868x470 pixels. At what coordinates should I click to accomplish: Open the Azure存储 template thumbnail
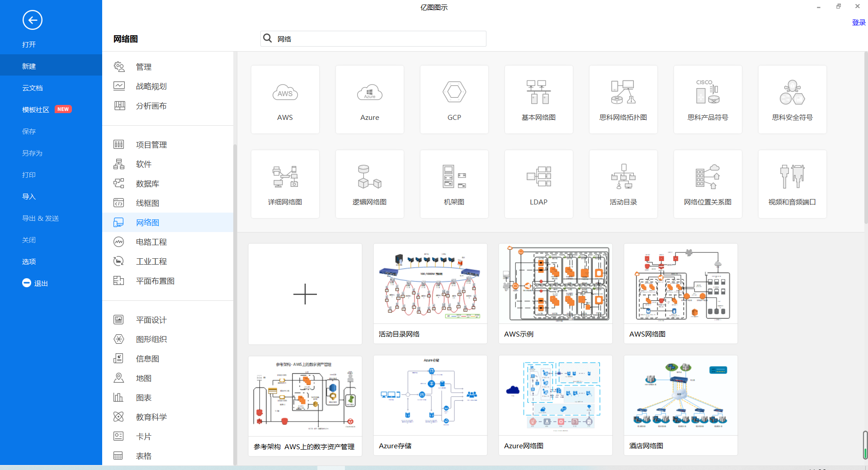[430, 406]
